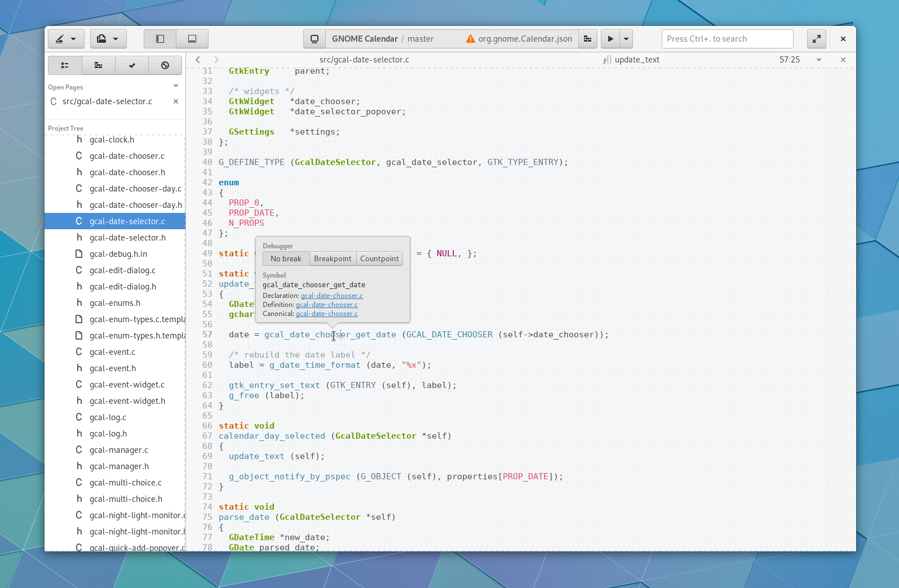Open the round-icon sidebar section
The height and width of the screenshot is (588, 899).
tap(165, 65)
